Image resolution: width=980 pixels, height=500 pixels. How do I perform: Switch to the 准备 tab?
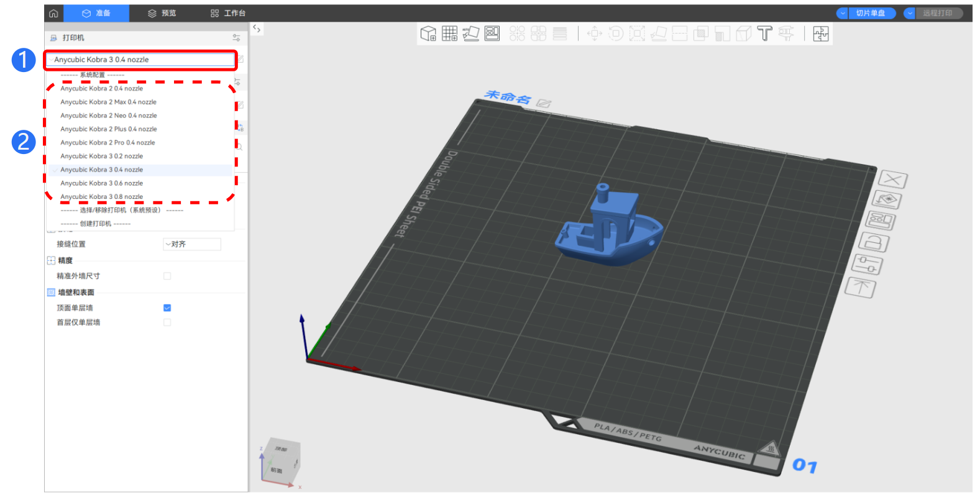pos(96,13)
